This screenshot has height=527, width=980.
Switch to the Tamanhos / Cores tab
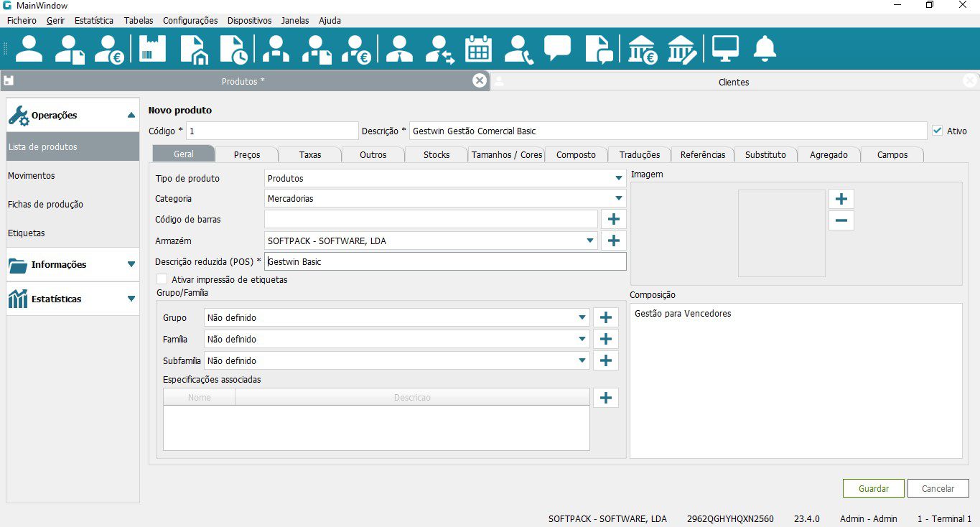pyautogui.click(x=507, y=154)
